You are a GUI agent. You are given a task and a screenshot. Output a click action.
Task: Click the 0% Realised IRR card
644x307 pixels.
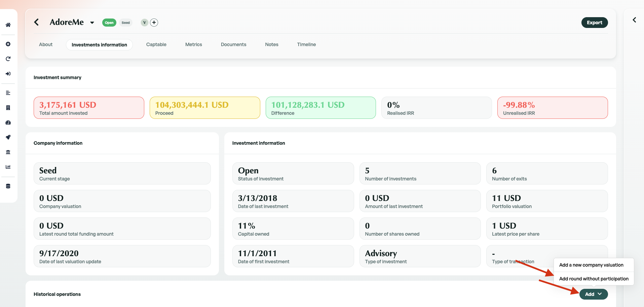click(x=437, y=108)
